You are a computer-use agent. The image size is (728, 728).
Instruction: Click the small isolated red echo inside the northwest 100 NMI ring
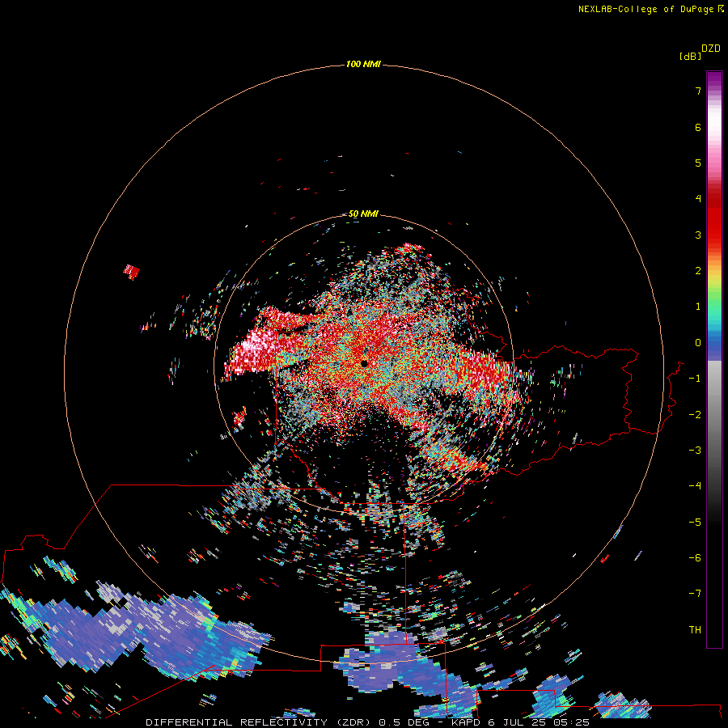(131, 272)
